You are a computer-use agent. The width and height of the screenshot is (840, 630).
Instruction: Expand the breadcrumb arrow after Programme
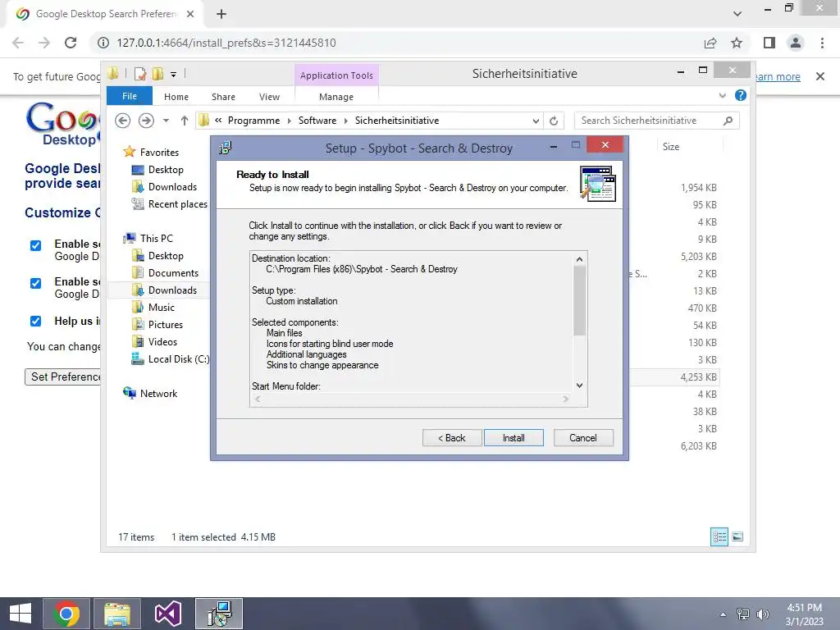(289, 121)
